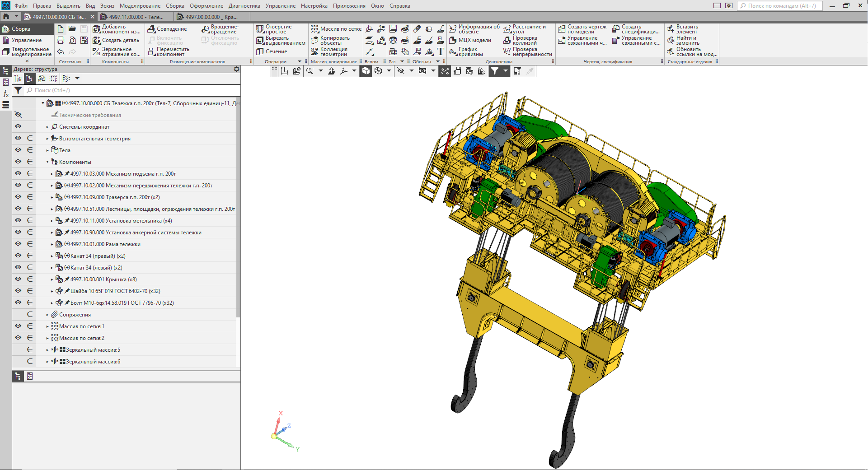This screenshot has width=868, height=470.
Task: Open tree panel settings gear
Action: [x=236, y=69]
